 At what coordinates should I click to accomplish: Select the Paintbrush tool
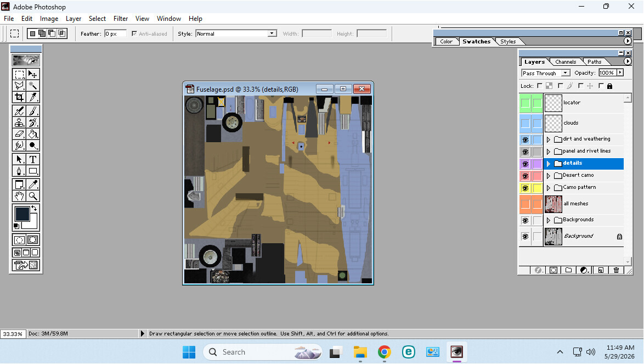pos(33,111)
